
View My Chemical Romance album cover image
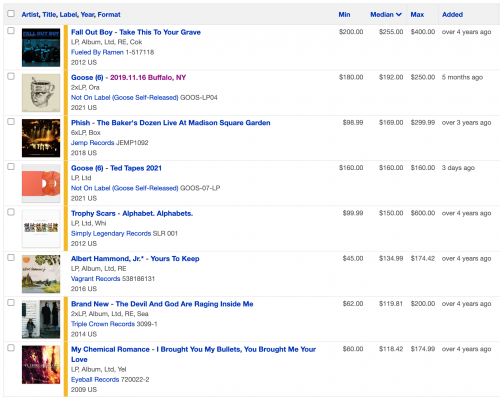pyautogui.click(x=41, y=365)
